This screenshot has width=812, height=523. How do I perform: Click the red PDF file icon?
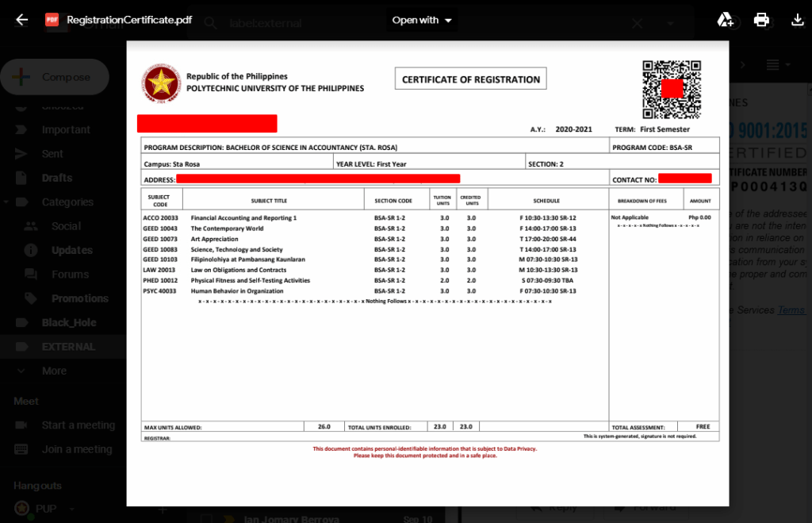tap(52, 20)
